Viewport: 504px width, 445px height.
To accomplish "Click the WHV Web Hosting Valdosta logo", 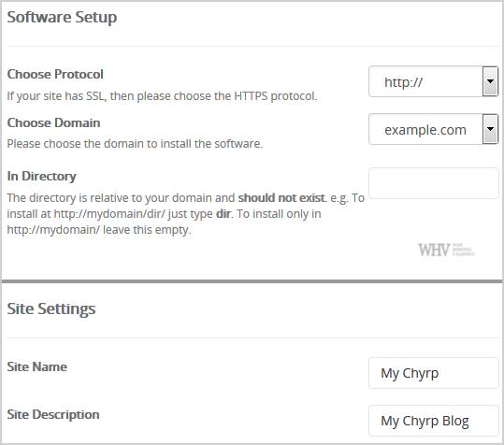I will [x=446, y=250].
